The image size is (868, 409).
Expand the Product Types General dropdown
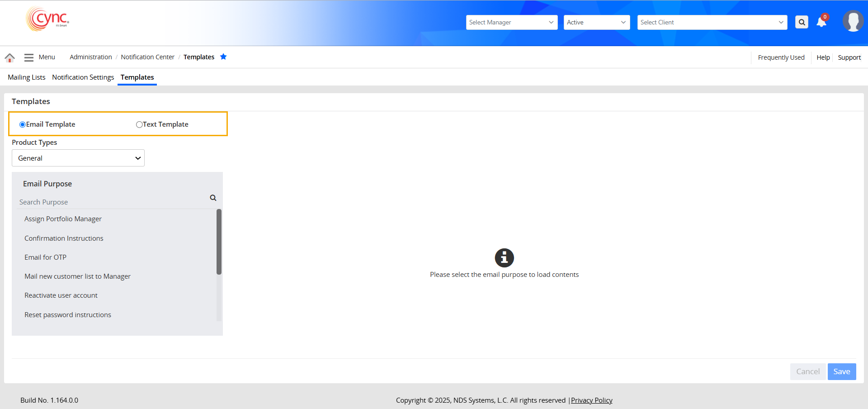pyautogui.click(x=78, y=158)
